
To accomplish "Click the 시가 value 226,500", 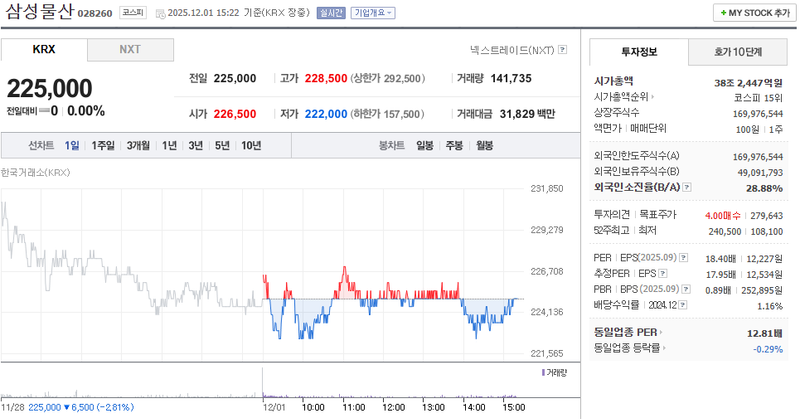I will [235, 114].
